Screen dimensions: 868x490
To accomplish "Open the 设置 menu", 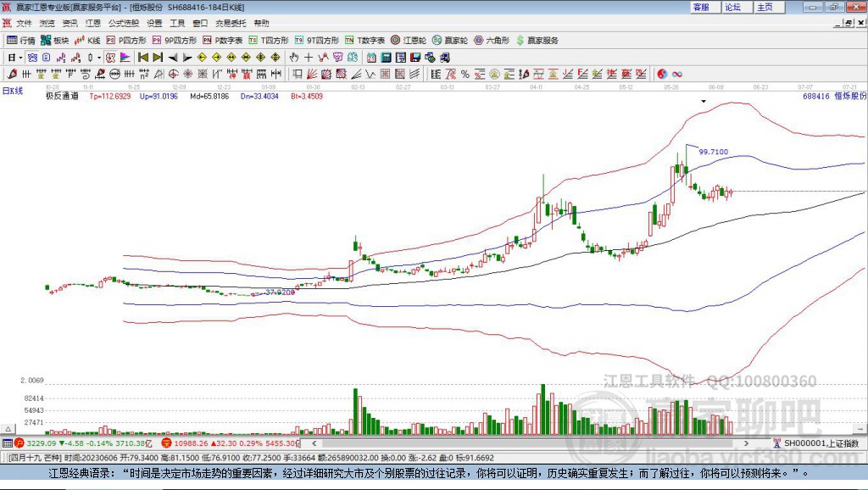I will point(154,23).
